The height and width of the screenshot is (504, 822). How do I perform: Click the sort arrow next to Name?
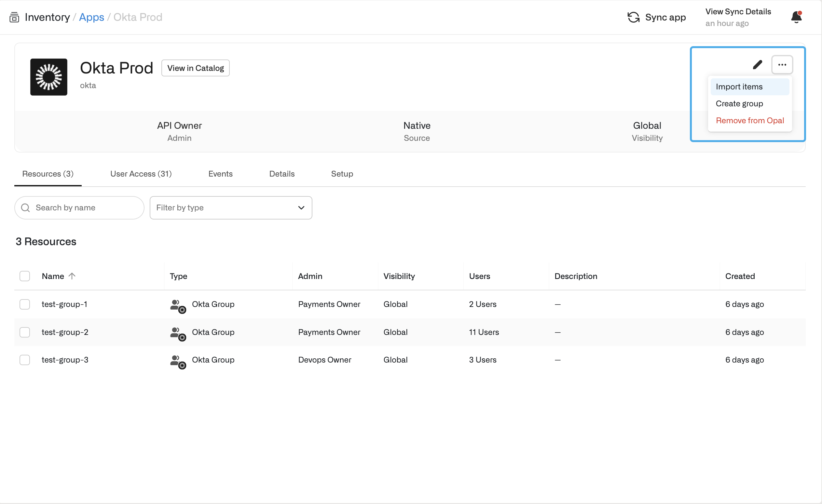point(72,276)
